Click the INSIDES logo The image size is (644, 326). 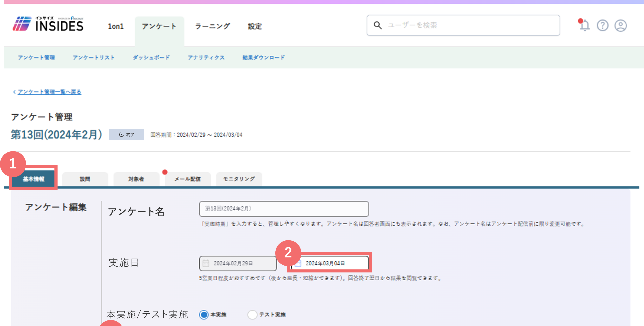(x=48, y=24)
